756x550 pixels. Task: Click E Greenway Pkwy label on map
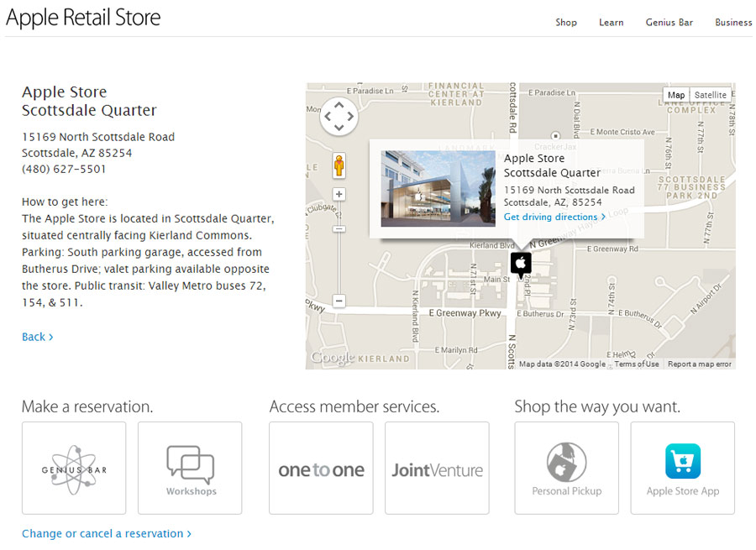point(465,313)
